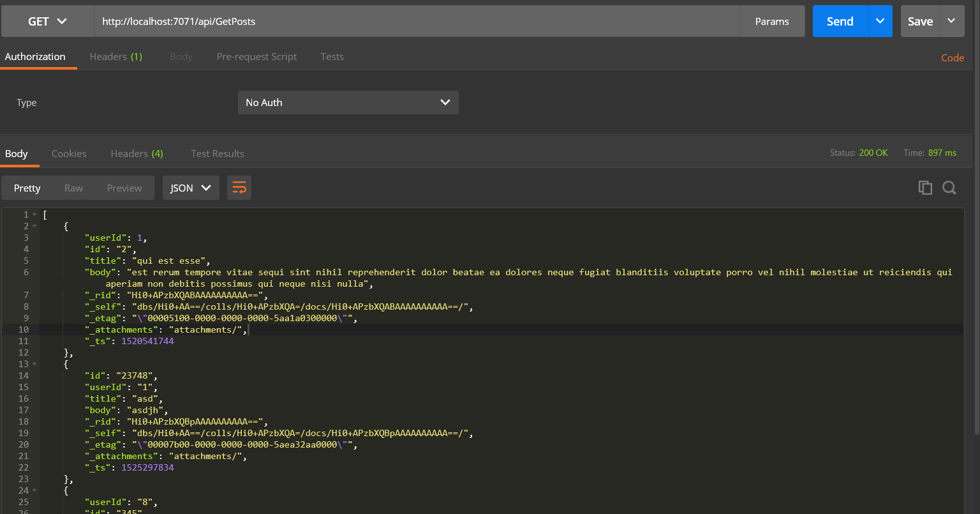Switch response view to Pretty
This screenshot has height=514, width=980.
point(27,188)
